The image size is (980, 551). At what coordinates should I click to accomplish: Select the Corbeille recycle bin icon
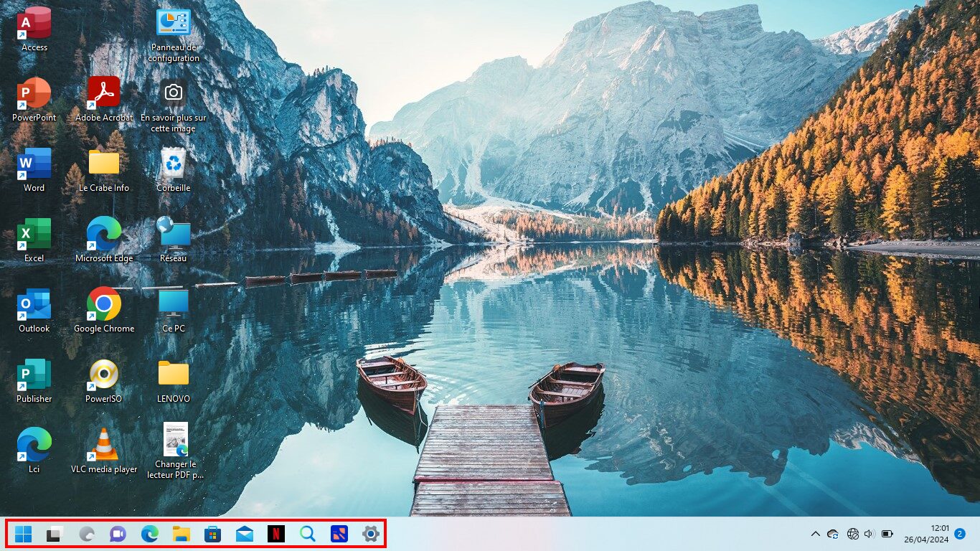(174, 170)
